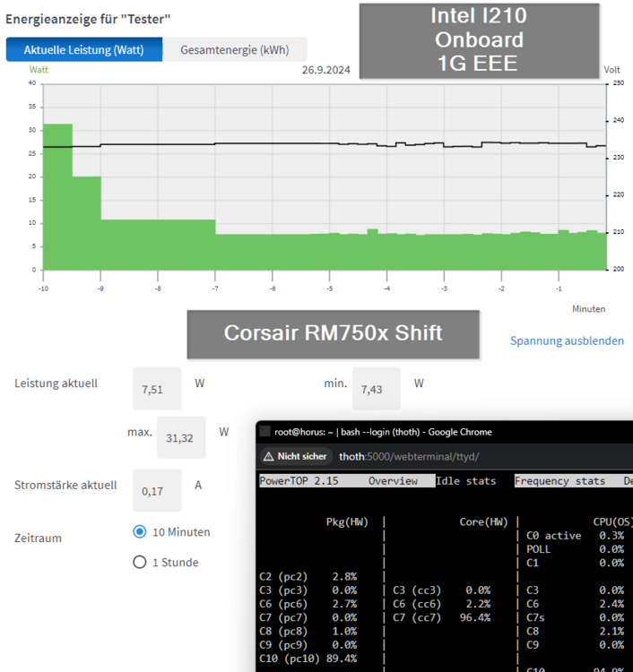Click the min. power value 7,43
This screenshot has width=633, height=672.
pos(376,389)
